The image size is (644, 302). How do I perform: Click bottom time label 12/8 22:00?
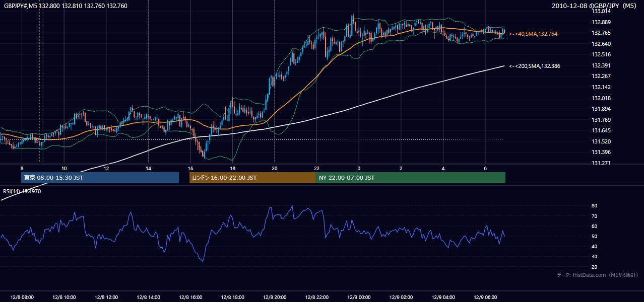tap(316, 297)
